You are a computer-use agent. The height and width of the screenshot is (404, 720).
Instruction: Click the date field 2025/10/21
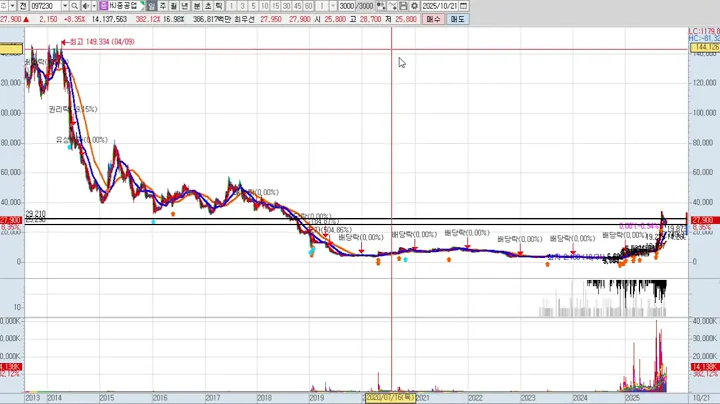point(440,6)
